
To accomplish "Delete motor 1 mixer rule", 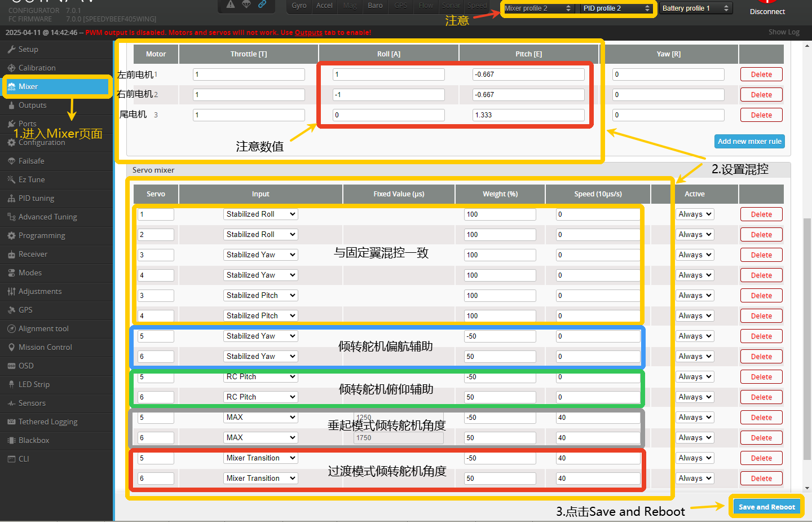I will coord(761,74).
